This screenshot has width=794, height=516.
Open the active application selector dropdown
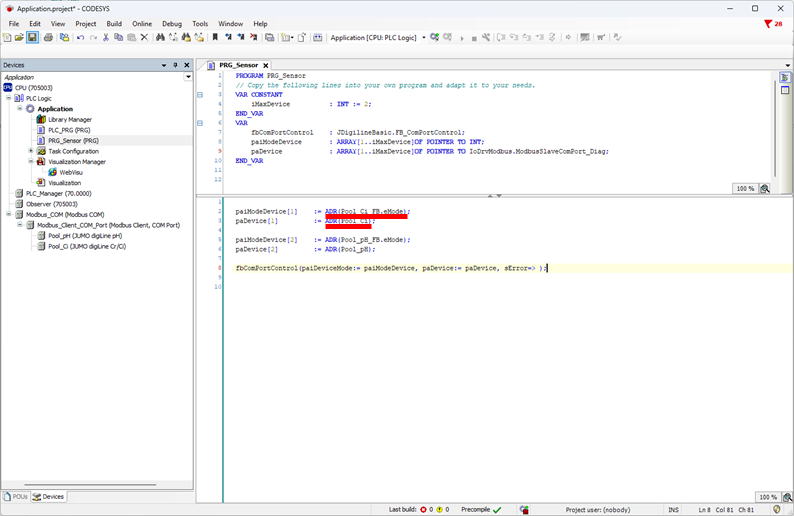pos(423,37)
